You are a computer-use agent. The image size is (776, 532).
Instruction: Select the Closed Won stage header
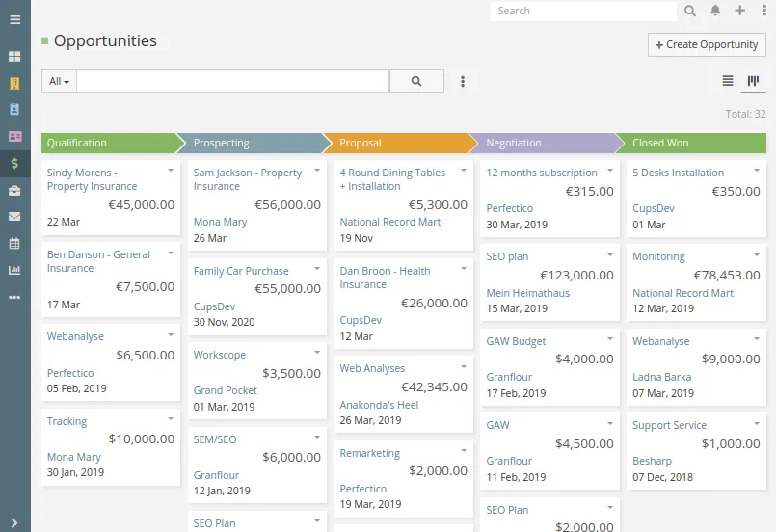[x=692, y=143]
